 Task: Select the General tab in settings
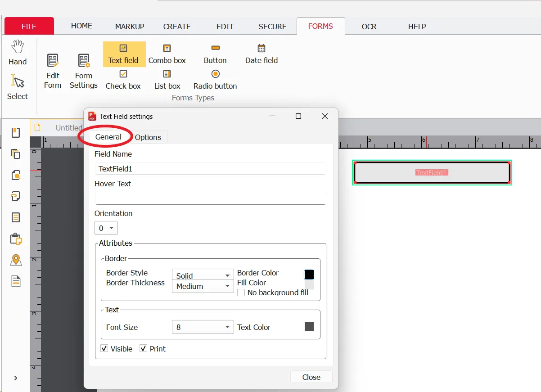click(x=108, y=137)
